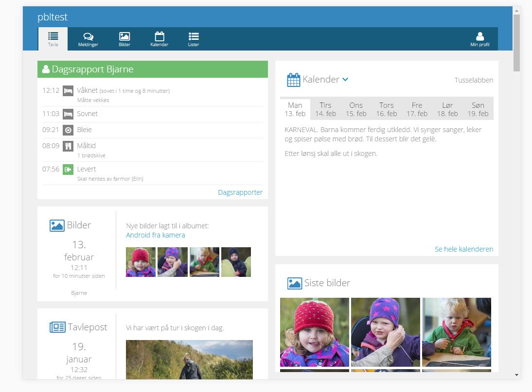Click the page scrollbar thumb
Image resolution: width=532 pixels, height=392 pixels.
[516, 43]
